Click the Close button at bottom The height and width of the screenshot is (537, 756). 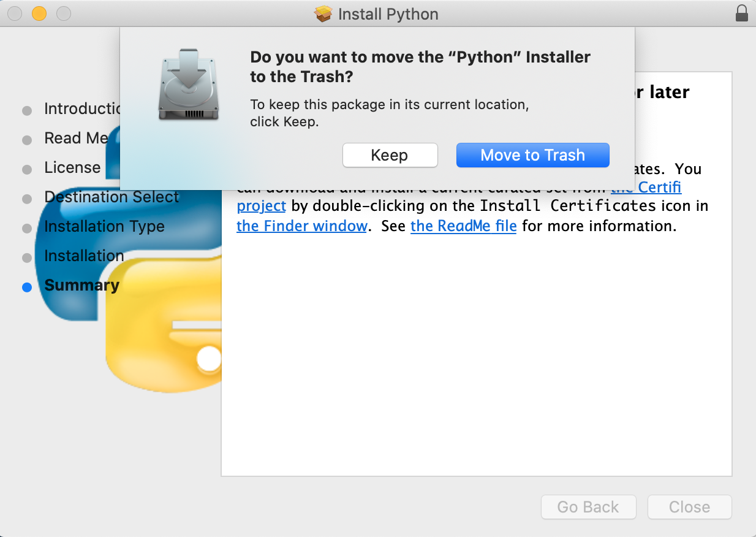click(x=689, y=507)
